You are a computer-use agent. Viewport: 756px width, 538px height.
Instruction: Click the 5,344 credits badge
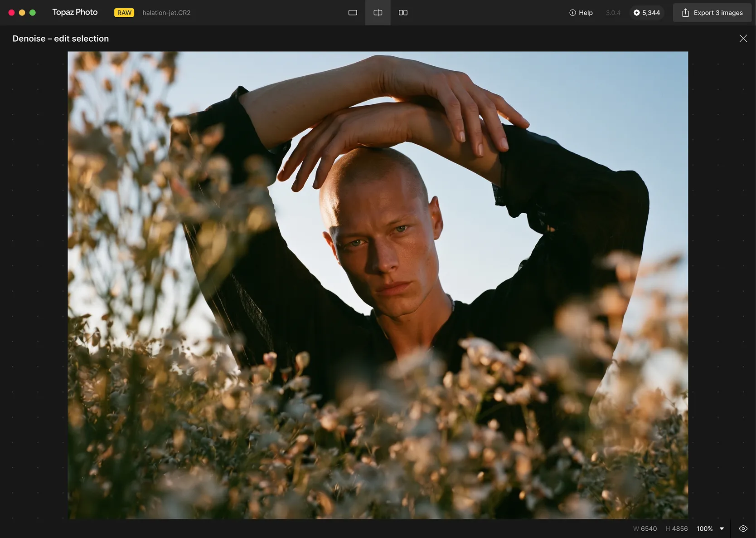pyautogui.click(x=647, y=13)
